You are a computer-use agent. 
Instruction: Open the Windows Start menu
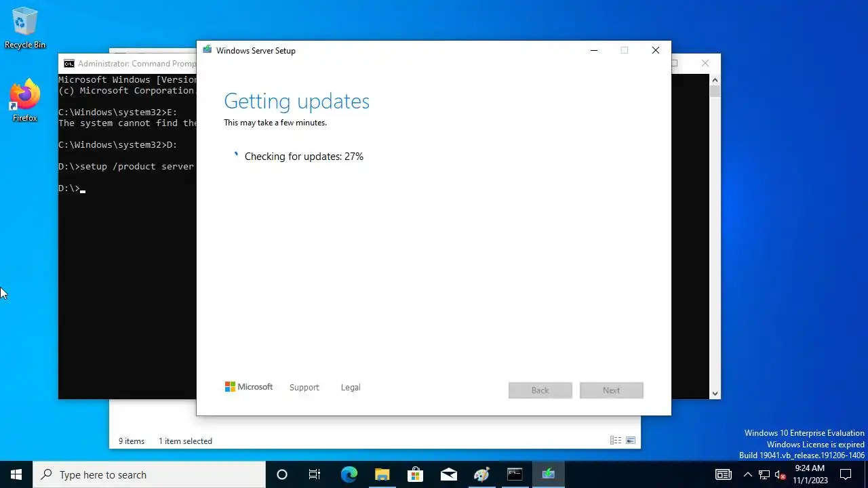coord(16,474)
